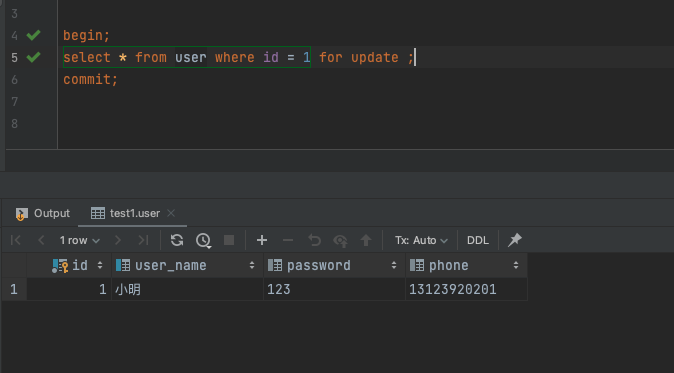Switch to the Output tab
This screenshot has height=373, width=674.
point(43,213)
